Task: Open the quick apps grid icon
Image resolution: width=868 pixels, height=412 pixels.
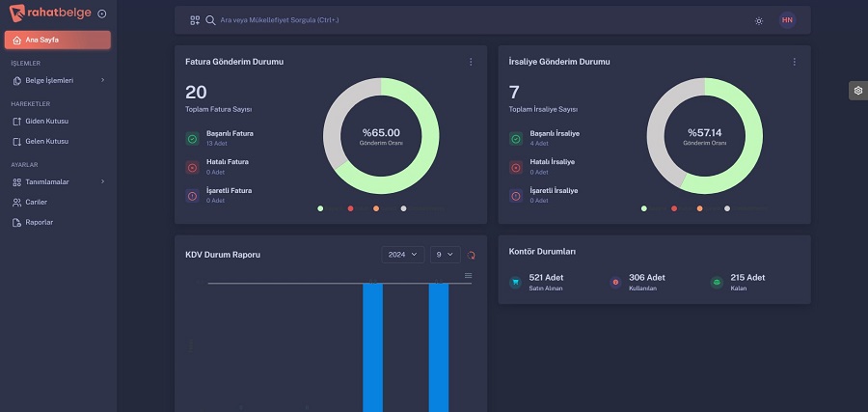Action: 195,20
